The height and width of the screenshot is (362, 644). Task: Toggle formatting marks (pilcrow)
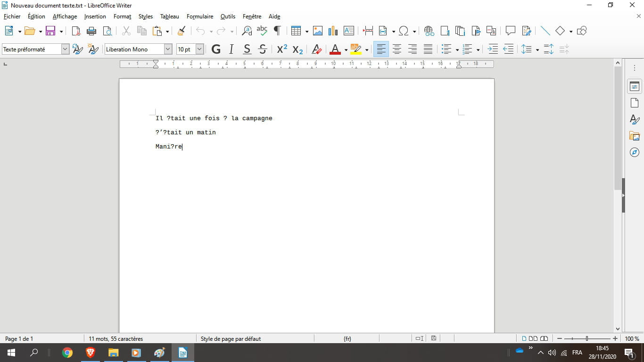pos(277,31)
